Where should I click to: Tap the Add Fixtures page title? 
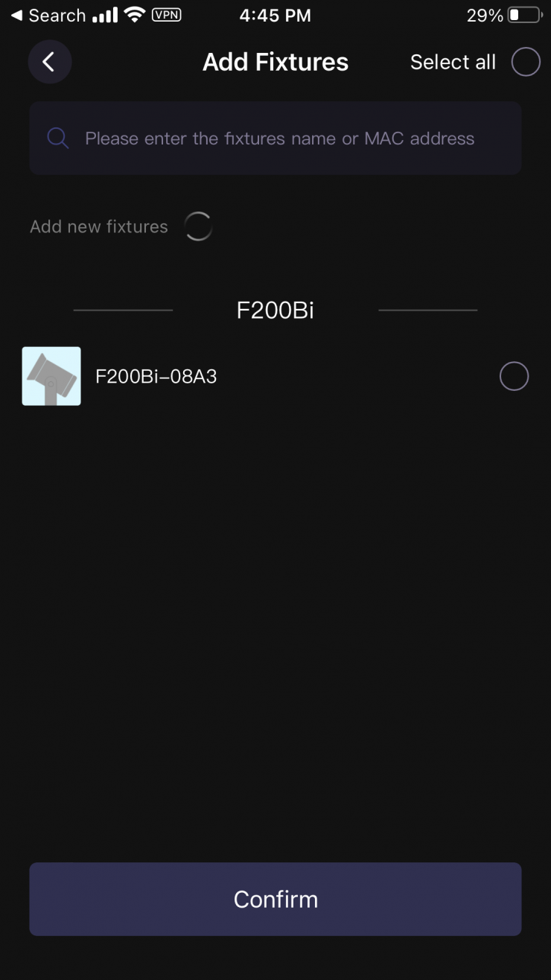(275, 62)
